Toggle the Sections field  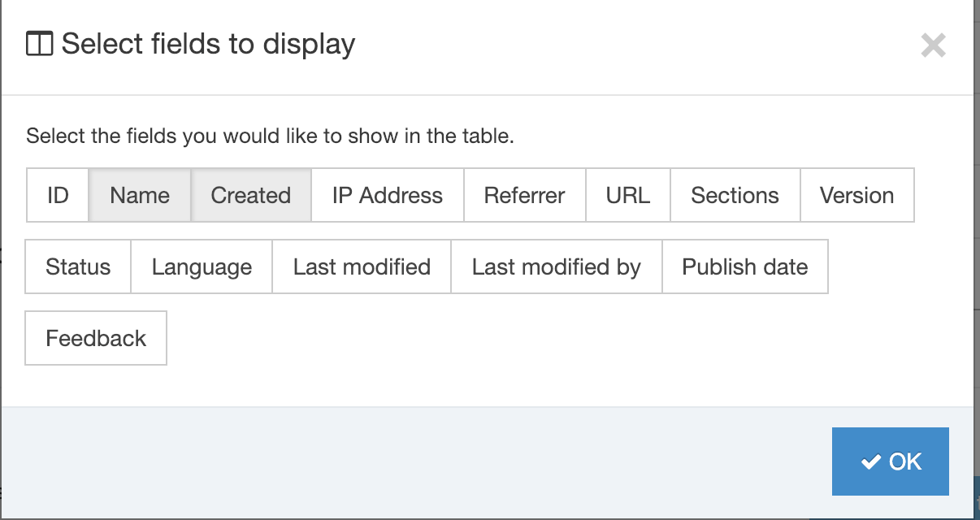(735, 195)
